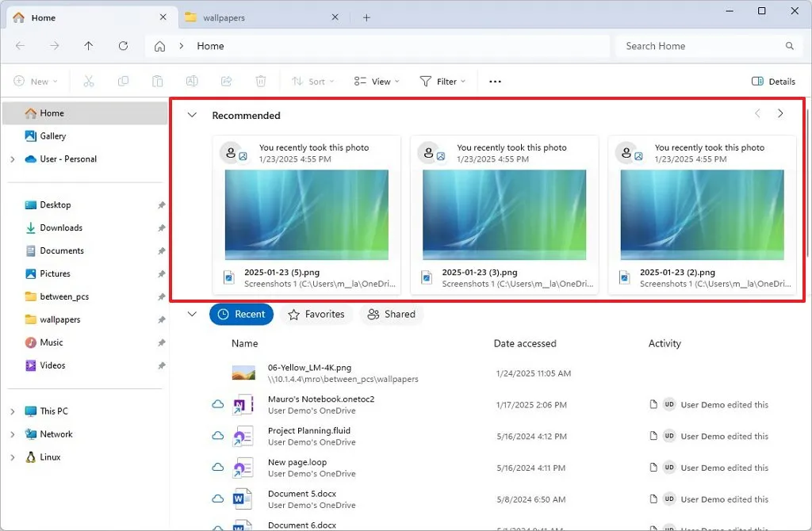Show more recommendations with the right arrow

(x=781, y=113)
